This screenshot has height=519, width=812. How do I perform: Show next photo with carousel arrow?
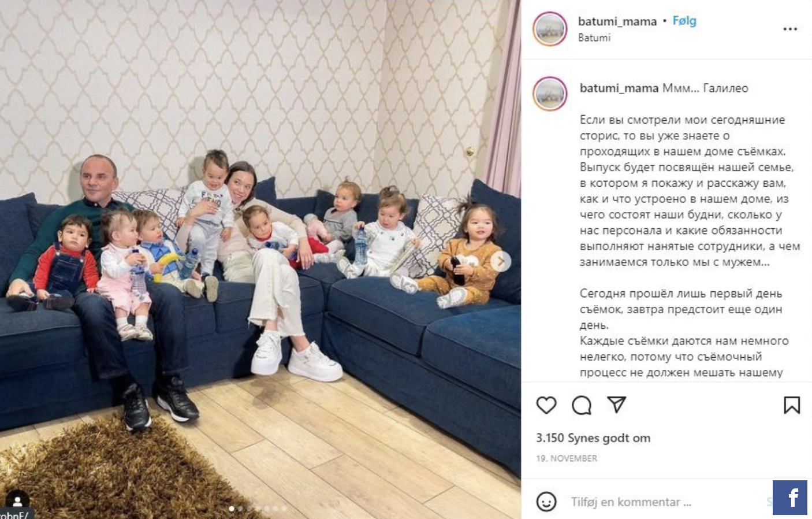[500, 261]
